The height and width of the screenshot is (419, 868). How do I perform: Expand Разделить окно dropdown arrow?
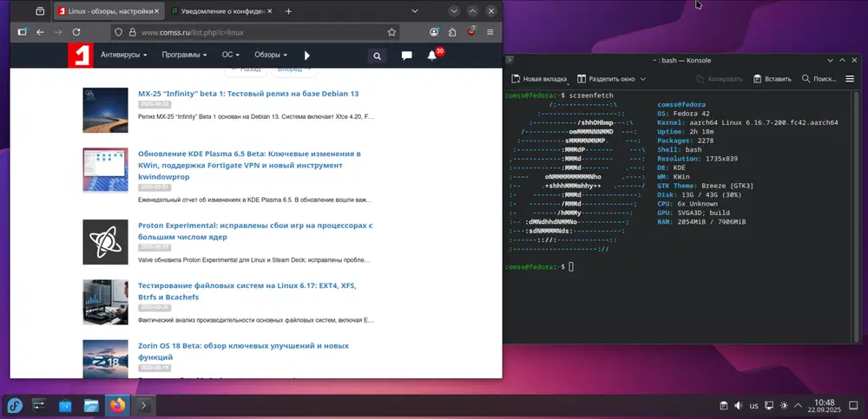coord(642,79)
